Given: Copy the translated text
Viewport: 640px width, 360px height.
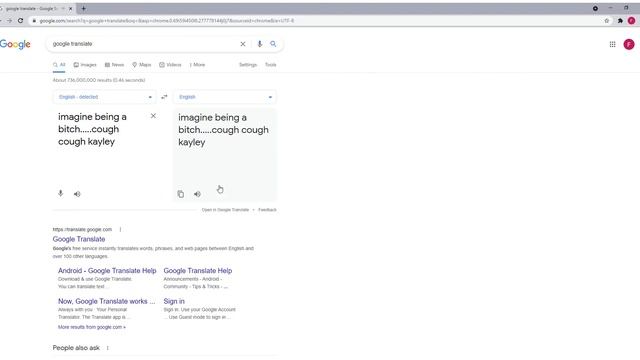Looking at the screenshot, I should click(181, 194).
